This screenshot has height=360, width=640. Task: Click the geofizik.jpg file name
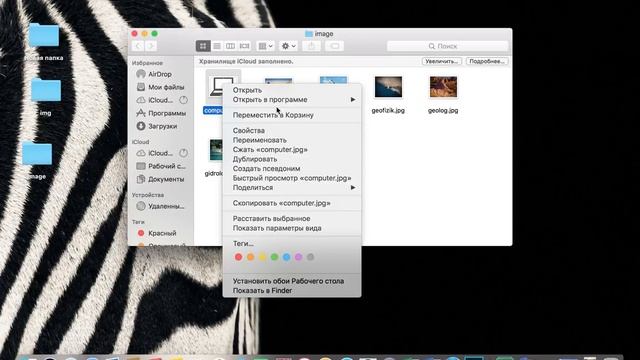pyautogui.click(x=388, y=111)
